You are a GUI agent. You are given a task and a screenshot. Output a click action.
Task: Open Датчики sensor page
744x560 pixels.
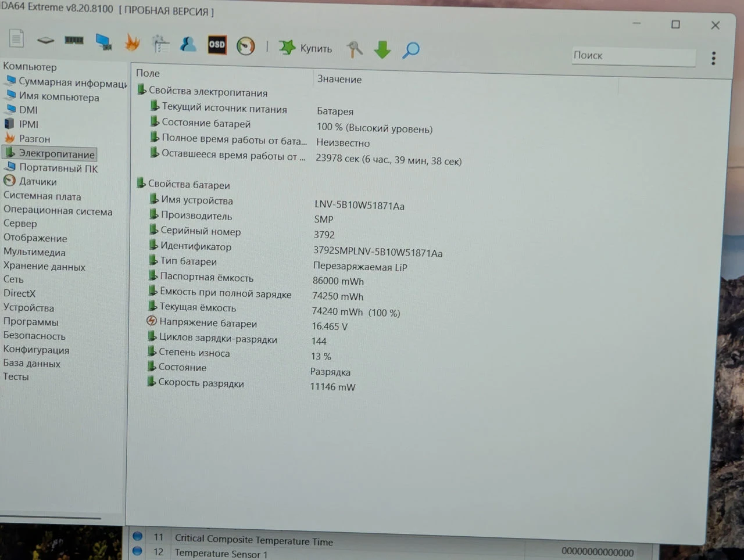30,181
